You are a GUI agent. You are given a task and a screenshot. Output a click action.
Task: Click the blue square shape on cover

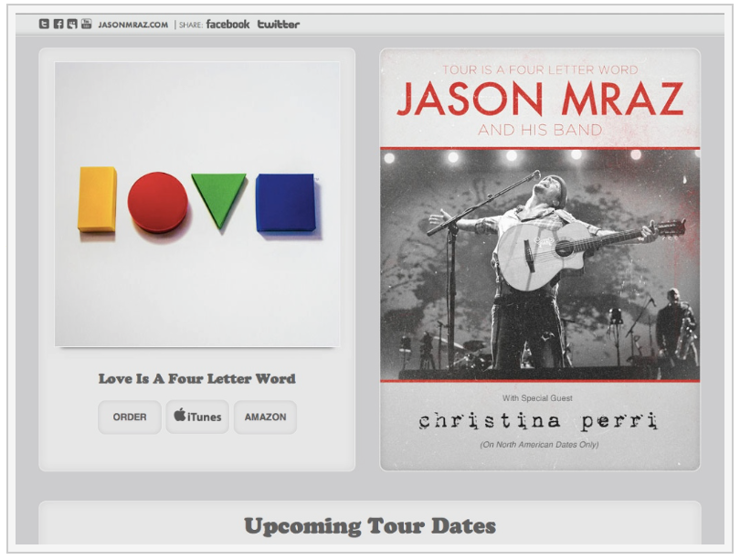286,203
